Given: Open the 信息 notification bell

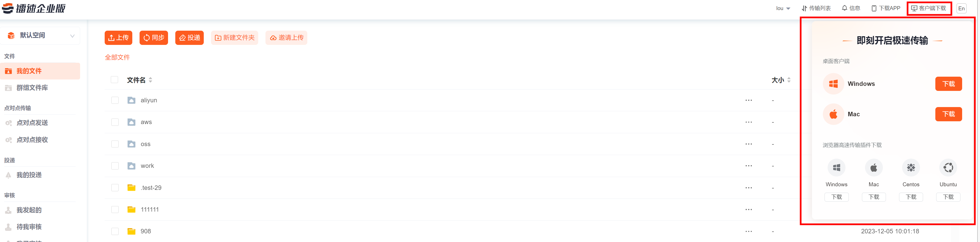Looking at the screenshot, I should 851,8.
